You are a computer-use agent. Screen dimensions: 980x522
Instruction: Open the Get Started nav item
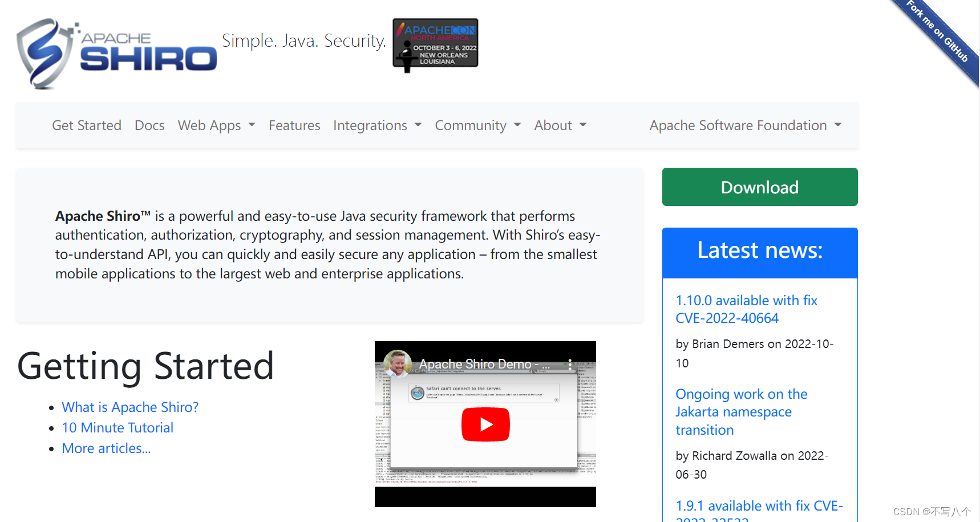[x=87, y=126]
